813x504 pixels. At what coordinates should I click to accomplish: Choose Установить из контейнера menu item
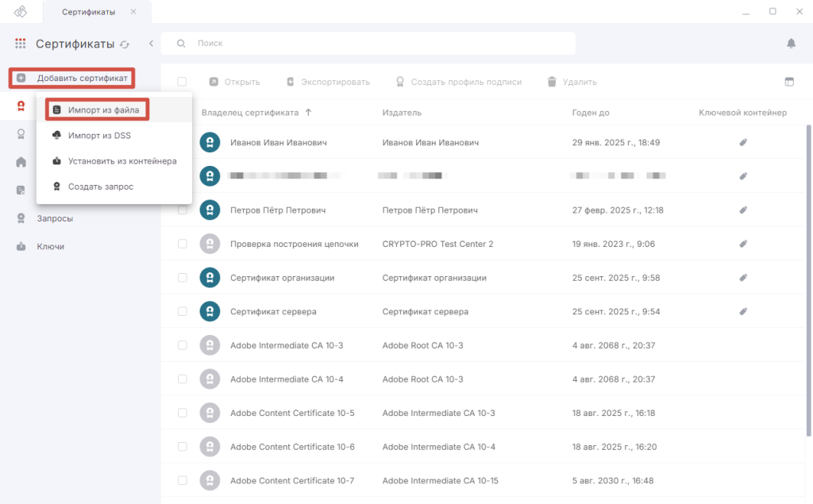click(114, 161)
